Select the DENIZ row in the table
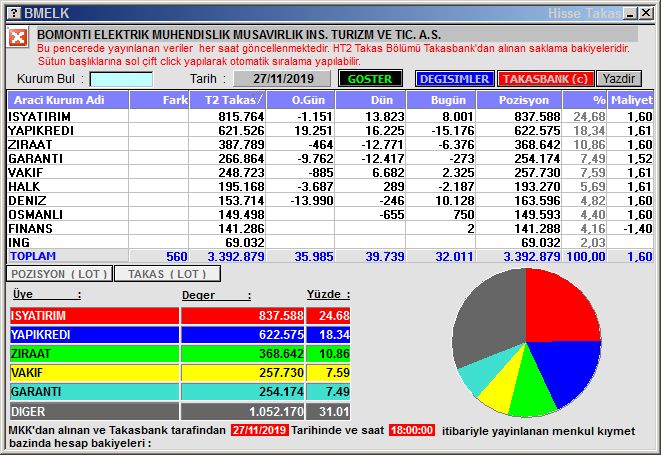Image resolution: width=661 pixels, height=455 pixels. 330,200
